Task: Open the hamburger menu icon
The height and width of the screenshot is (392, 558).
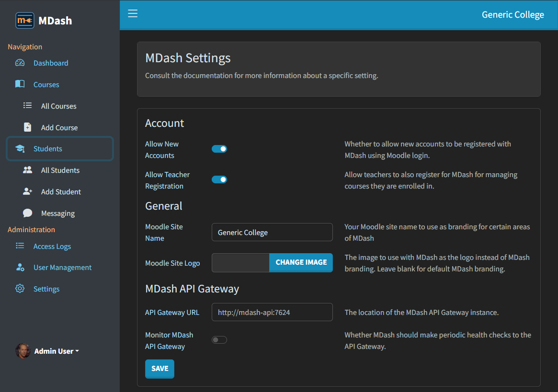Action: coord(133,14)
